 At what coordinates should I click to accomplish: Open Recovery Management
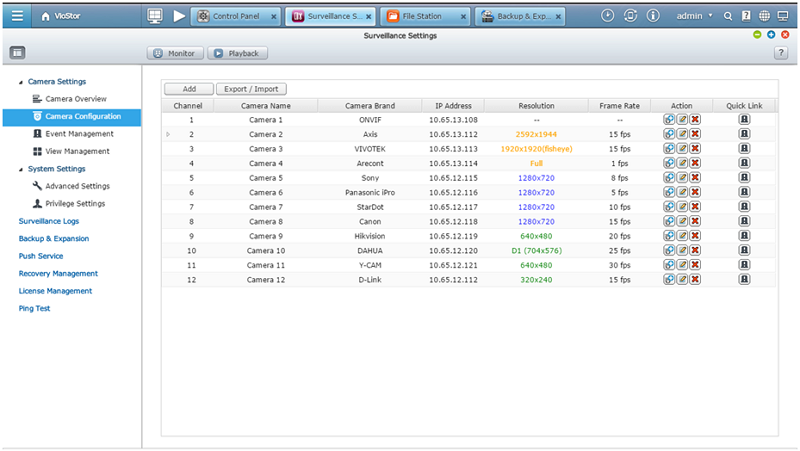[x=58, y=273]
